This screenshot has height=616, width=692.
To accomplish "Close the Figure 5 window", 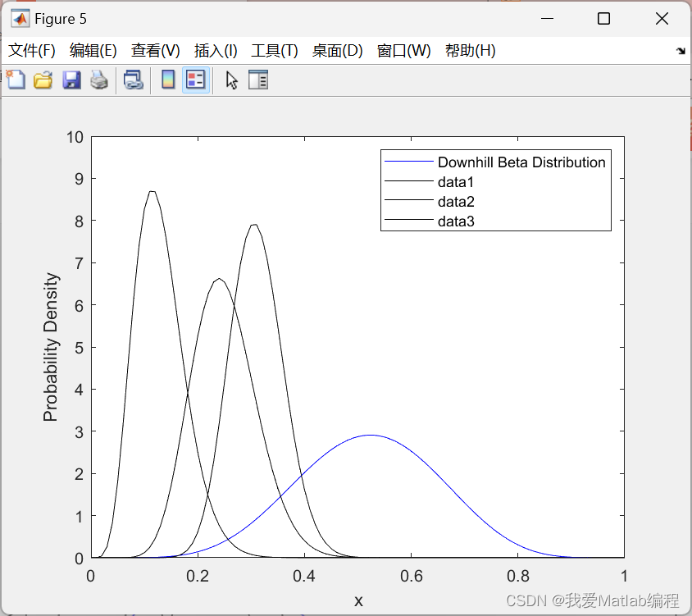I will pos(662,19).
